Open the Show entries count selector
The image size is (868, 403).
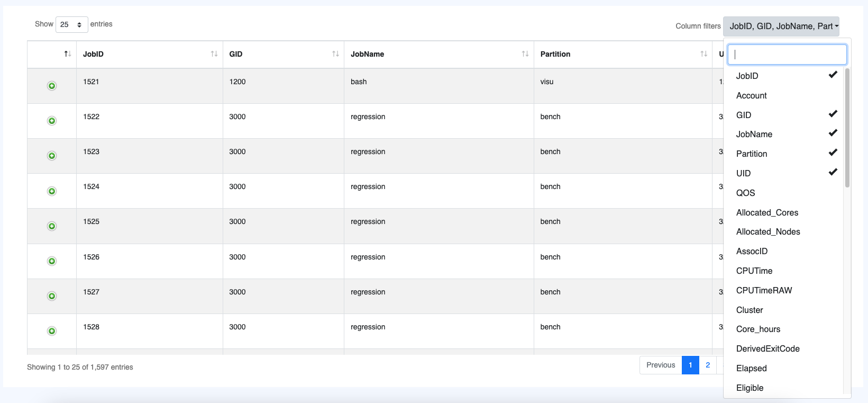pos(71,24)
